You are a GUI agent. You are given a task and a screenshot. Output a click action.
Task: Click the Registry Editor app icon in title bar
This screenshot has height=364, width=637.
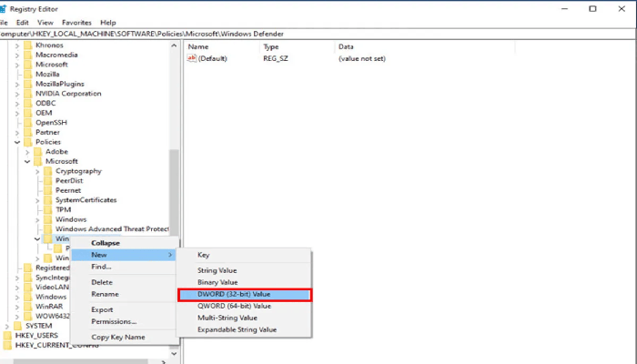tap(4, 8)
